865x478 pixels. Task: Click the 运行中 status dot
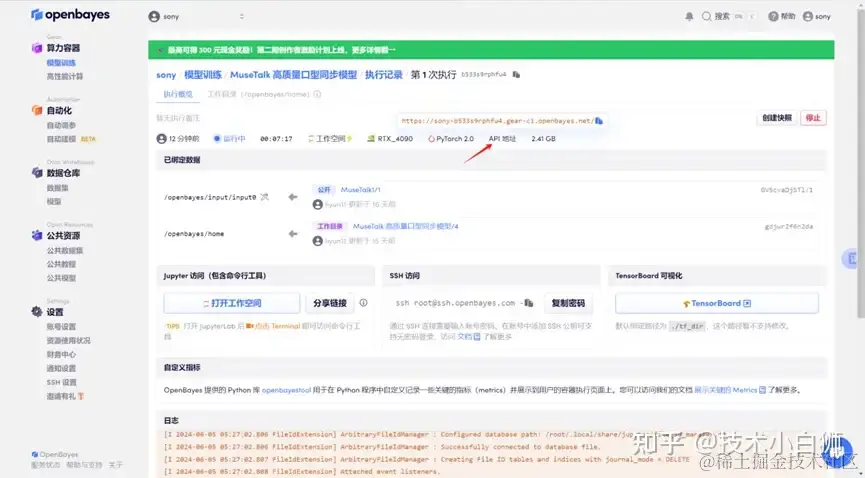(217, 139)
